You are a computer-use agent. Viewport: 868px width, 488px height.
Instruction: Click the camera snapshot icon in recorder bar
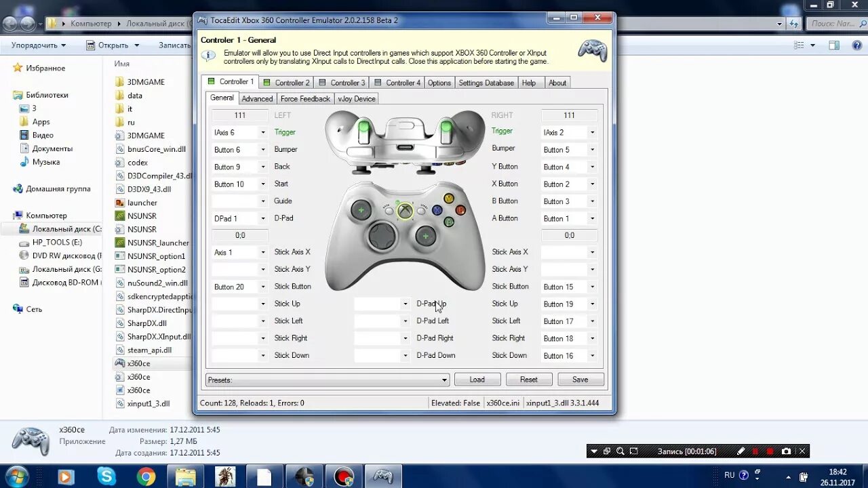point(786,451)
